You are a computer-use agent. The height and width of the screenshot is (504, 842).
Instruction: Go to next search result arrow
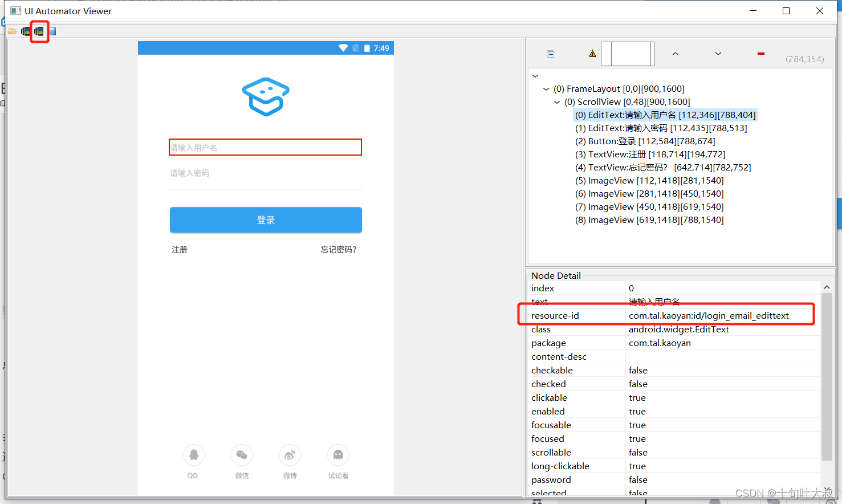[718, 54]
